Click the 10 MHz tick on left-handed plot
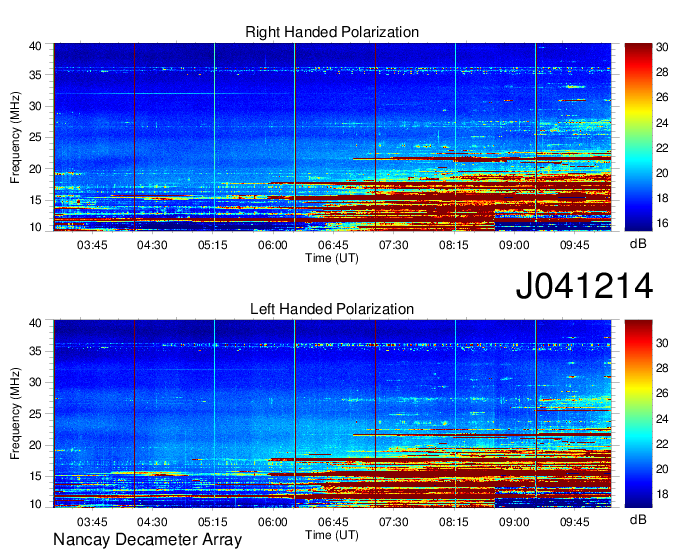This screenshot has height=552, width=680. pos(35,504)
